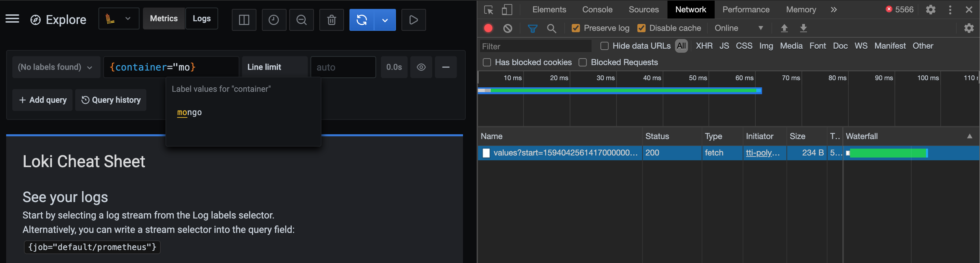Select the Network tab in DevTools

690,10
